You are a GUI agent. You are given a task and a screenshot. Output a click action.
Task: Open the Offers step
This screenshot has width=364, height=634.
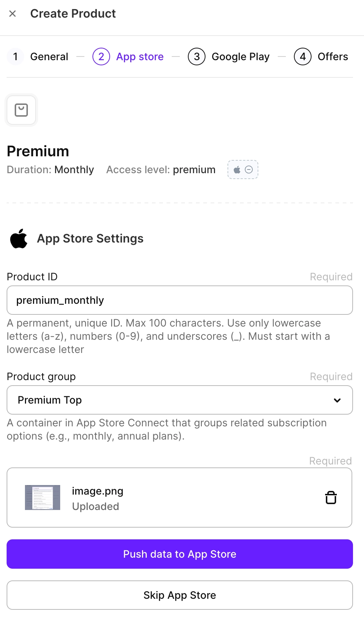(x=332, y=57)
